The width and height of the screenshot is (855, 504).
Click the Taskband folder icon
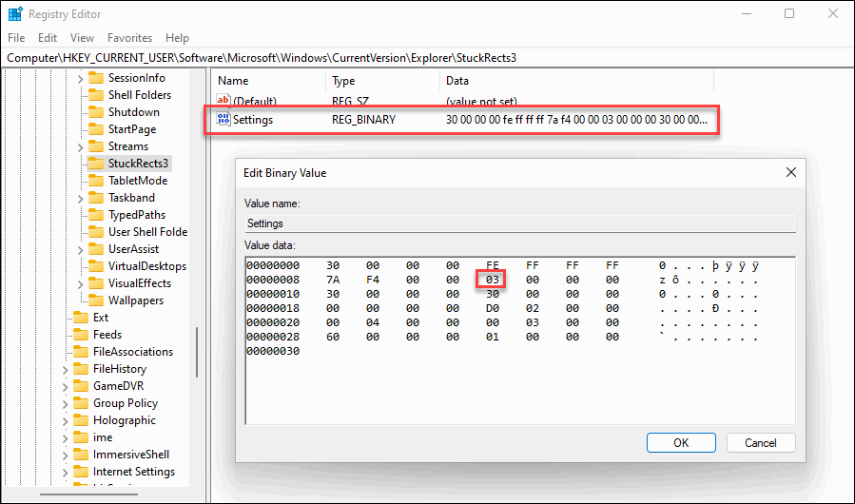point(96,198)
